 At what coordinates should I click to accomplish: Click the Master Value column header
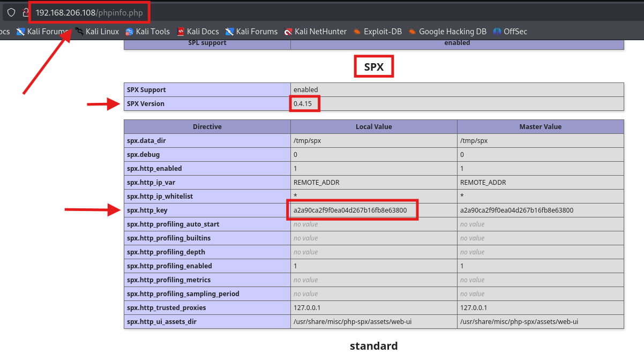[x=540, y=126]
